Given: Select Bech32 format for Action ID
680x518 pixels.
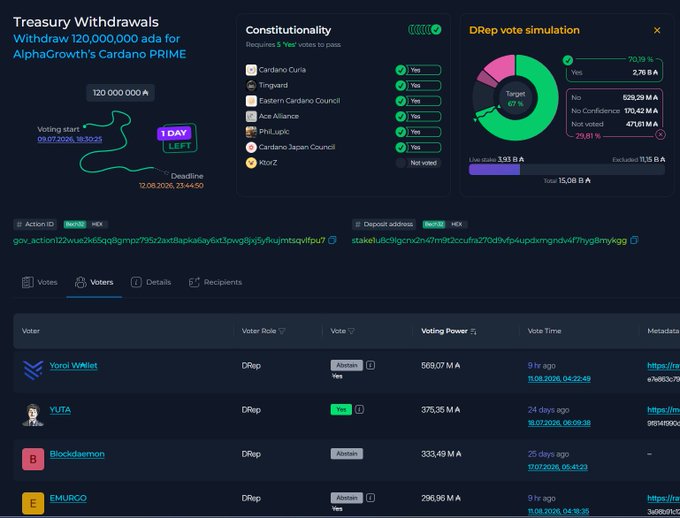Looking at the screenshot, I should (x=75, y=224).
